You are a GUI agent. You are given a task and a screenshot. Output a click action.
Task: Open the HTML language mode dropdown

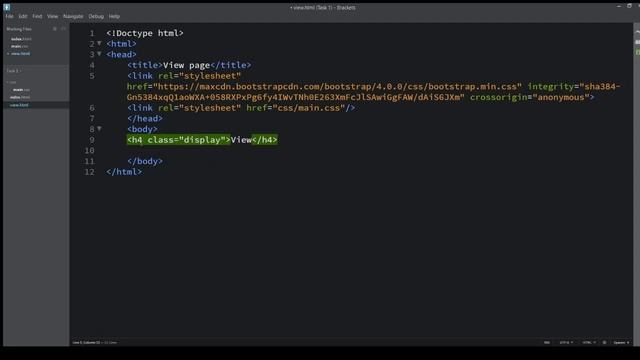click(x=589, y=342)
